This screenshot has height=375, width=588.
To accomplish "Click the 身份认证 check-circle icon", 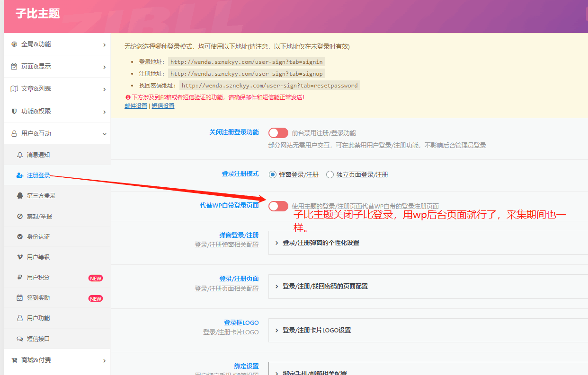I will coord(20,236).
